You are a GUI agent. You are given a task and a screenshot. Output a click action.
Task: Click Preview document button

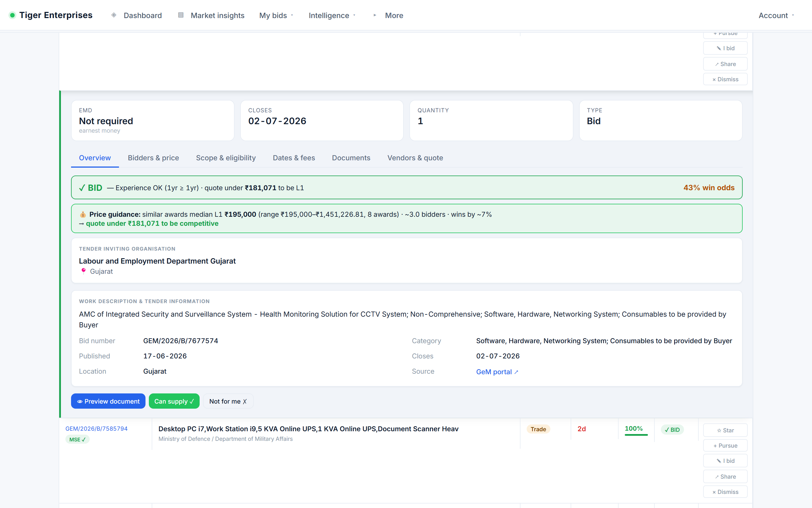[108, 401]
